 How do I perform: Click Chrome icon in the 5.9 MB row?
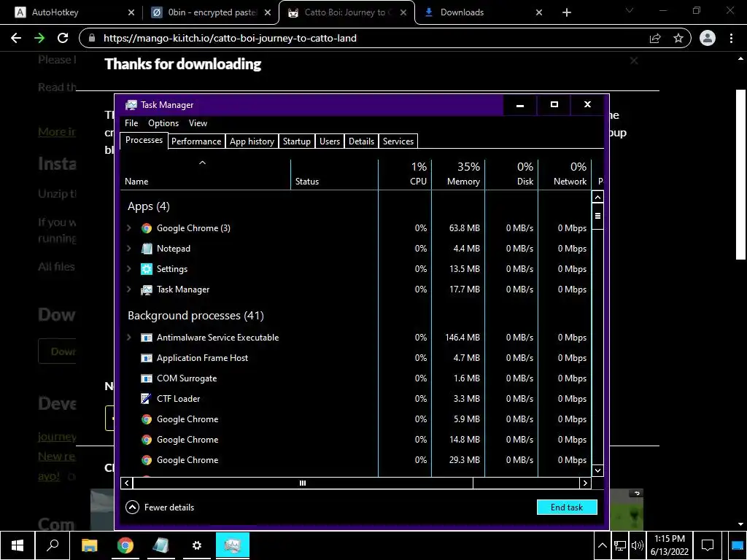click(146, 419)
